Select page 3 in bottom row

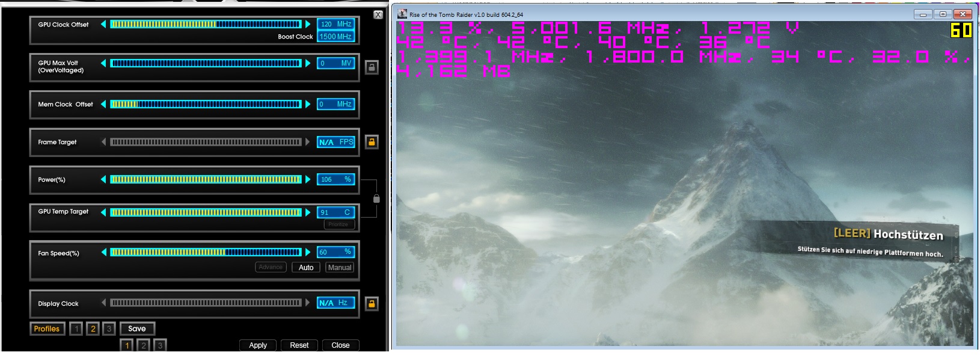coord(159,345)
